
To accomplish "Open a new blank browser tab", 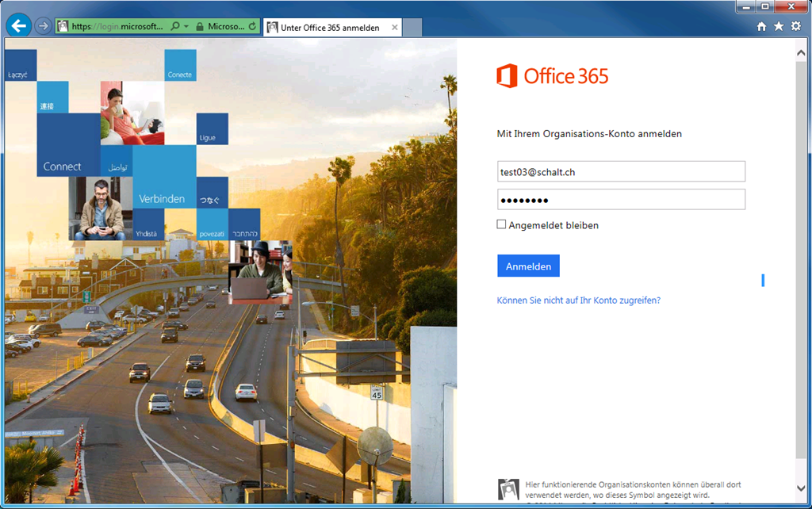I will click(x=412, y=28).
